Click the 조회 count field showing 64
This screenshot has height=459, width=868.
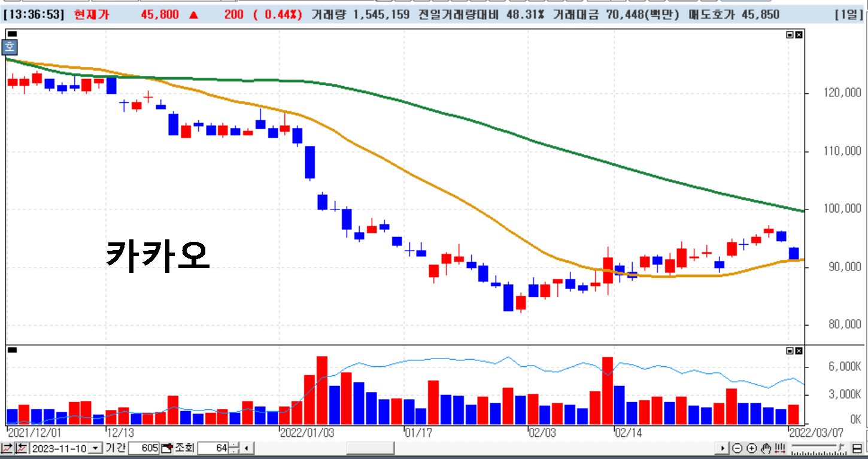pyautogui.click(x=213, y=448)
